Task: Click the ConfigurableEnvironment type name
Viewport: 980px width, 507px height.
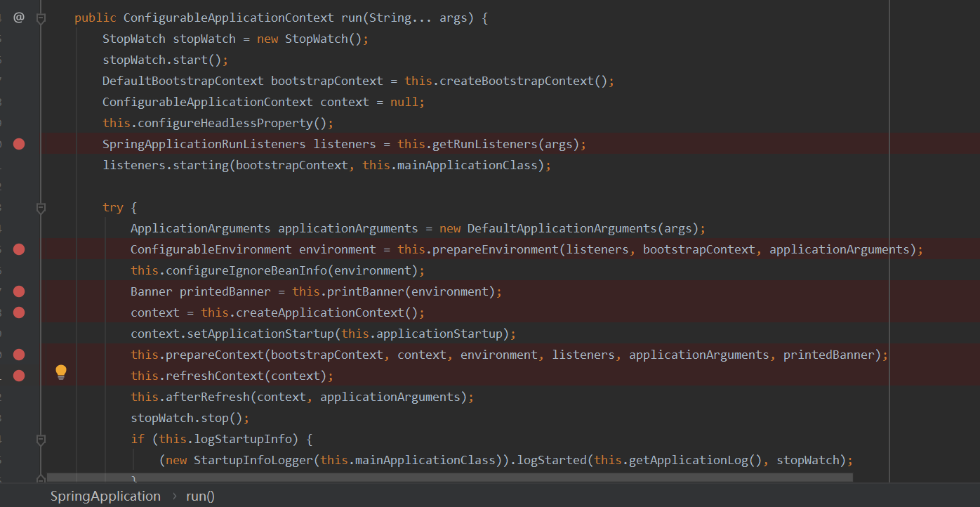Action: [211, 249]
